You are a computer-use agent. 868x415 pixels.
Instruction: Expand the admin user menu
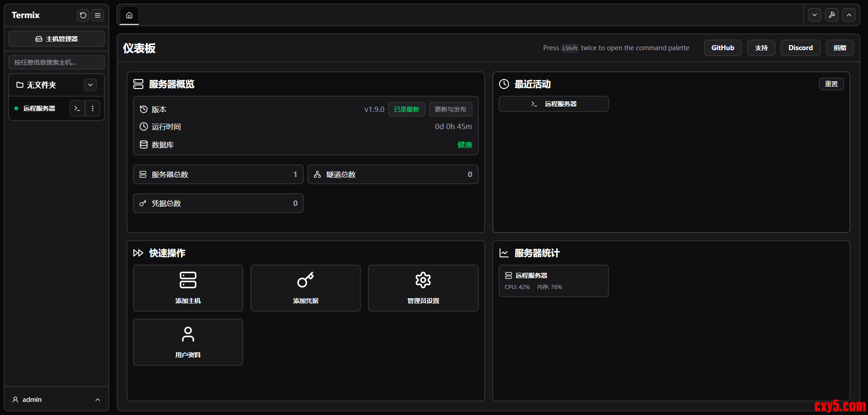[x=57, y=400]
